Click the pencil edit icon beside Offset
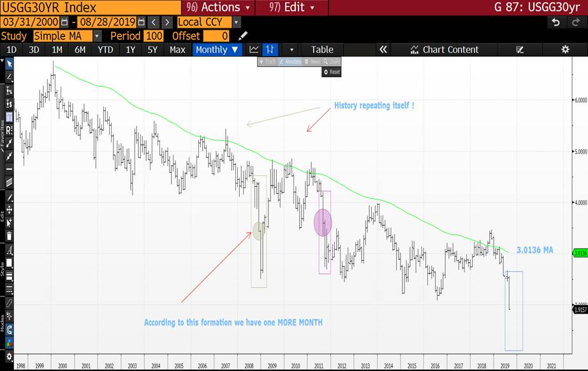The height and width of the screenshot is (371, 588). pyautogui.click(x=243, y=36)
